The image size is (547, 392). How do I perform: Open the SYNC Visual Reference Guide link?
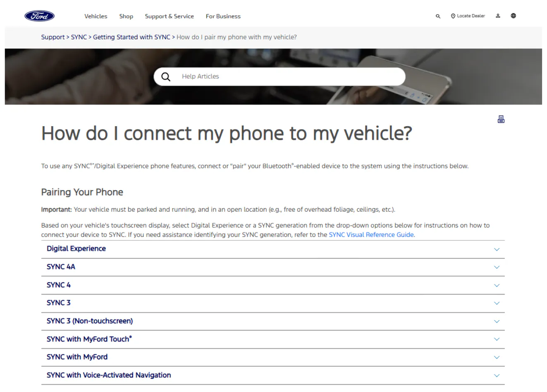[x=371, y=235]
